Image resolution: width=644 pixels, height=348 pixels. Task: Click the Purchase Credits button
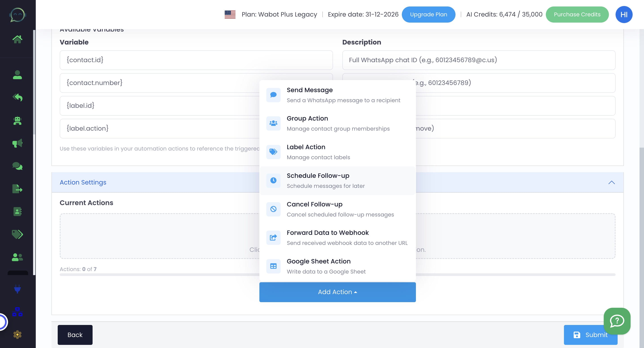[x=577, y=14]
